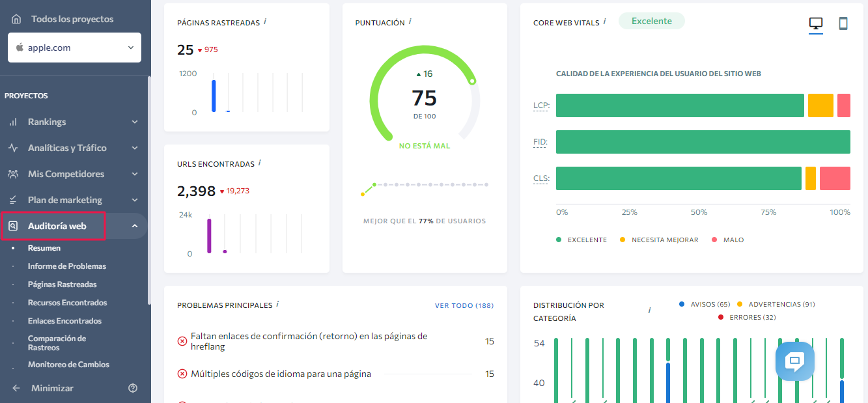Click the yellow LCP bar segment

[820, 105]
